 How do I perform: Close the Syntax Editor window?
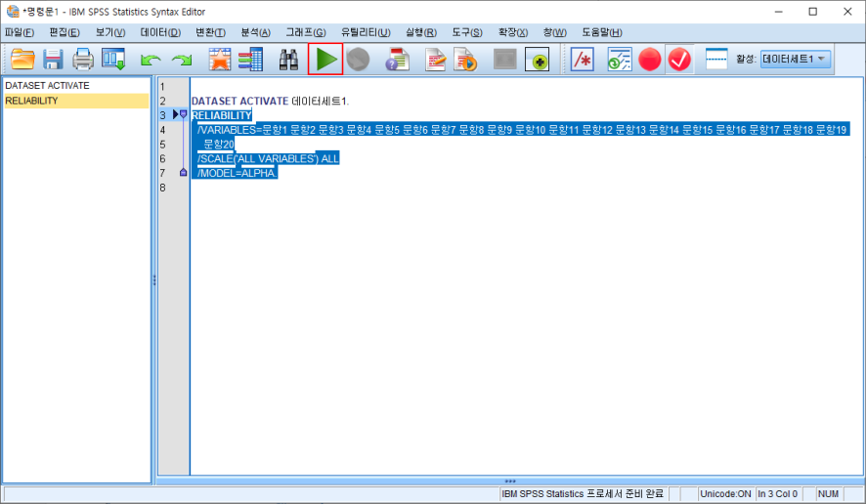(x=847, y=12)
